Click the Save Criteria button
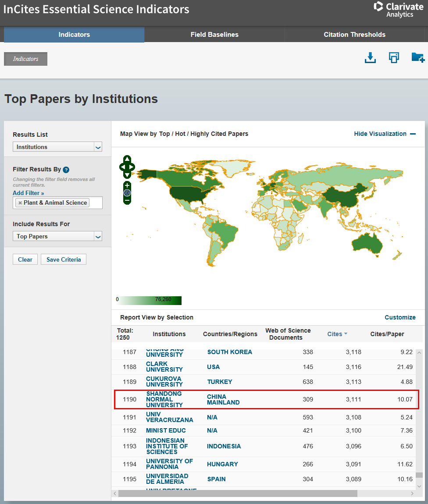The image size is (428, 504). [64, 259]
